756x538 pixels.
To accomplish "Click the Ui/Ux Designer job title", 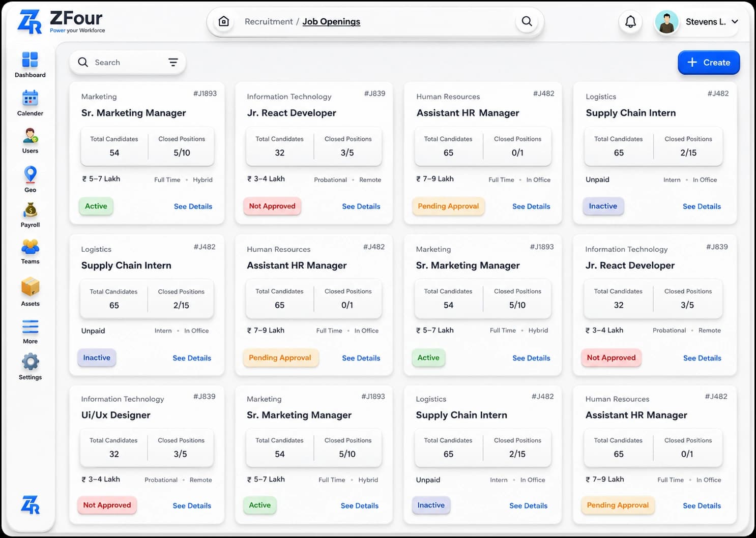I will pyautogui.click(x=115, y=415).
